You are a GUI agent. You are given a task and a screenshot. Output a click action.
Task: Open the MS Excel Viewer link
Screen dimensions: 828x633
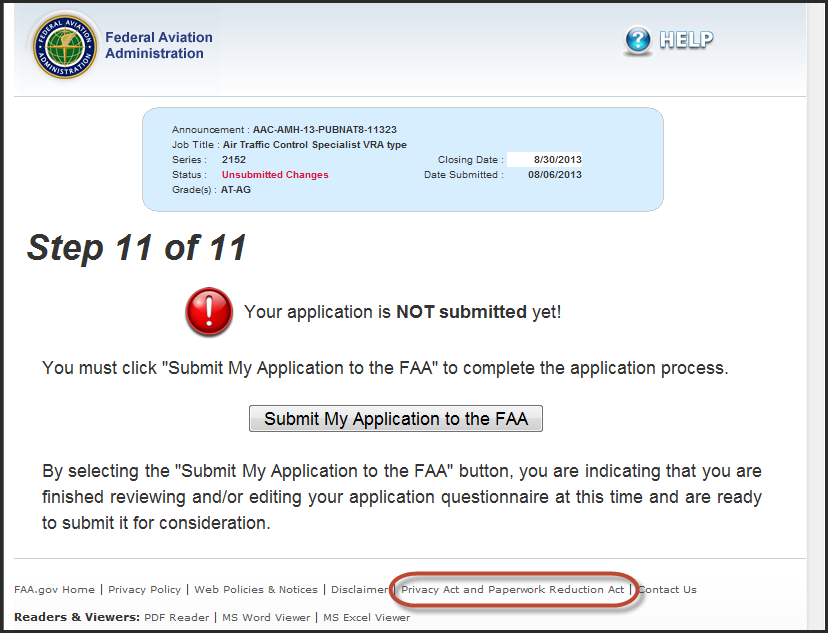(366, 617)
